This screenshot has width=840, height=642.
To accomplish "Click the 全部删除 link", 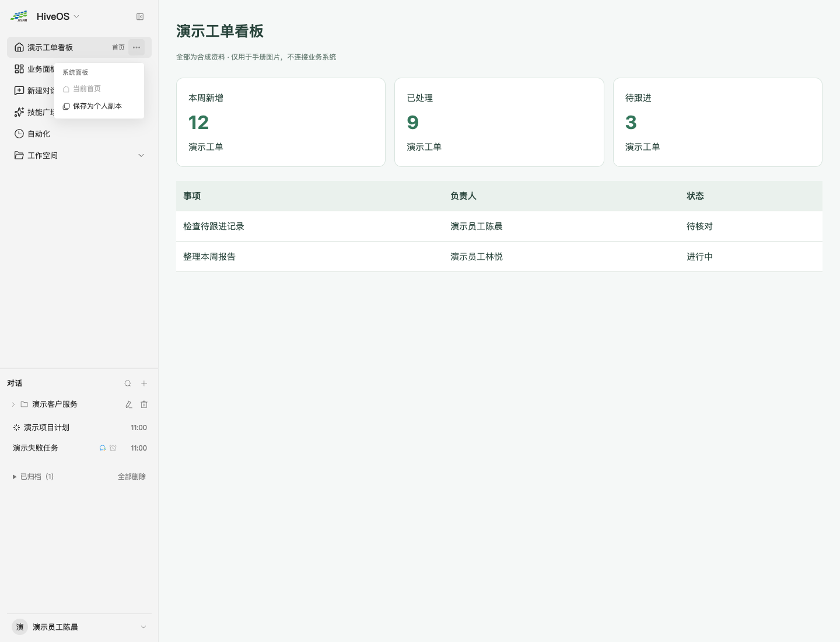I will pyautogui.click(x=132, y=477).
